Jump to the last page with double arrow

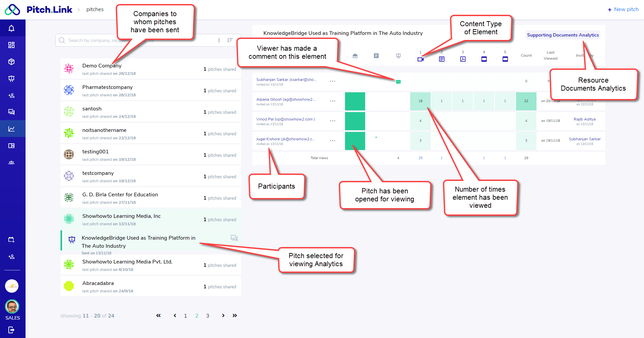[x=235, y=316]
